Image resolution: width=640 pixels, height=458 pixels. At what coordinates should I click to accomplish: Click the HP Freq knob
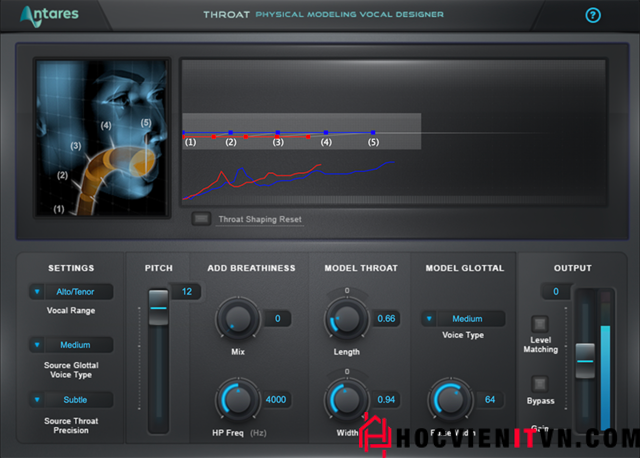(238, 399)
